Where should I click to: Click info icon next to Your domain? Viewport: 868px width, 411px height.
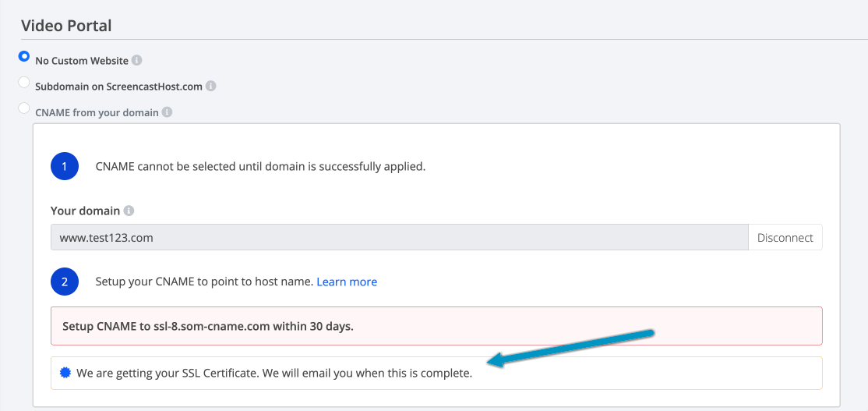click(129, 211)
